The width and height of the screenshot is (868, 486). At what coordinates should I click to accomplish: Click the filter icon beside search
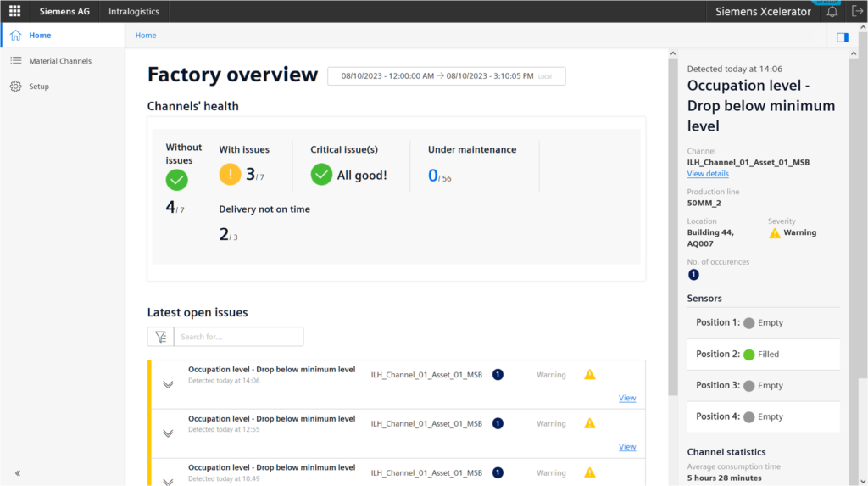(x=160, y=337)
